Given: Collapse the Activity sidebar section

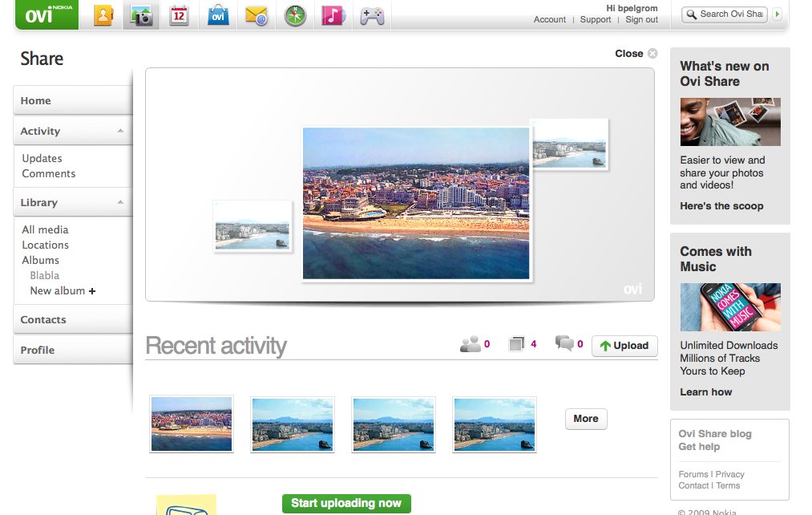Looking at the screenshot, I should coord(120,131).
